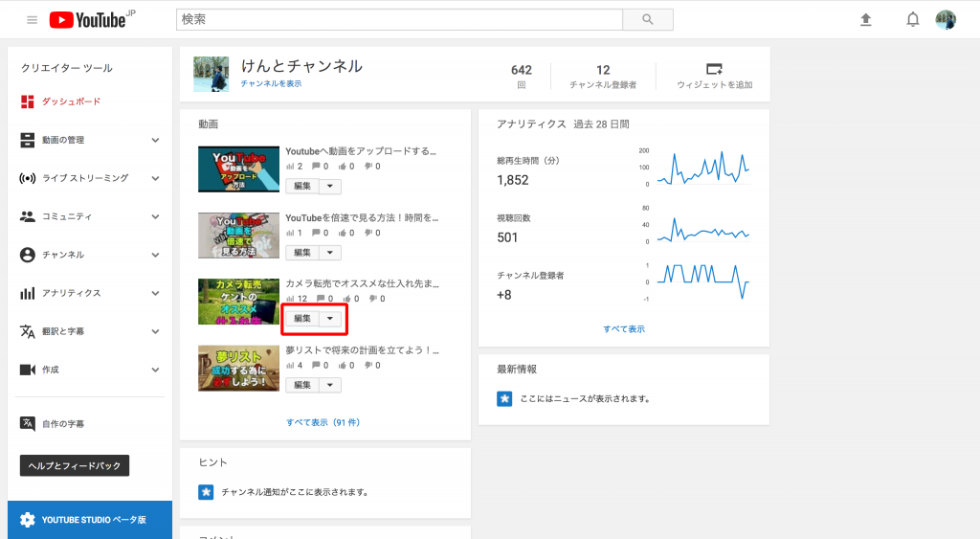Click すべて表示 link in analytics panel
Image resolution: width=980 pixels, height=539 pixels.
624,329
